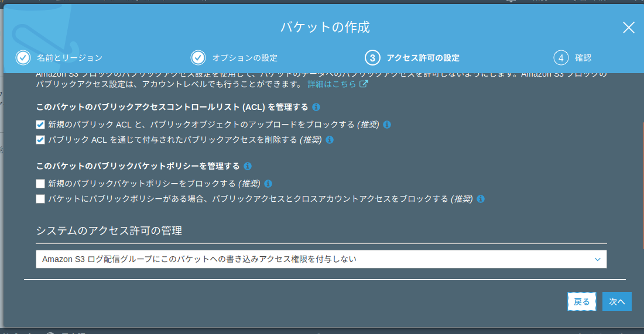Uncheck 新規のパブリック ACL とアップロードをブロックする

pos(40,125)
